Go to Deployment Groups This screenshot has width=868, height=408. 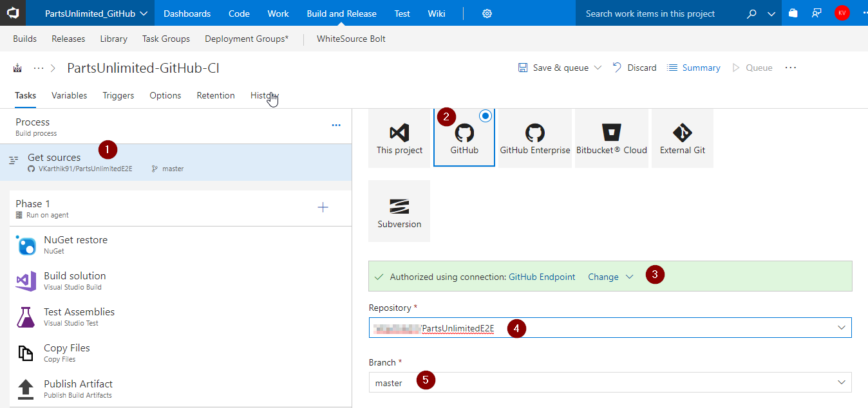247,39
